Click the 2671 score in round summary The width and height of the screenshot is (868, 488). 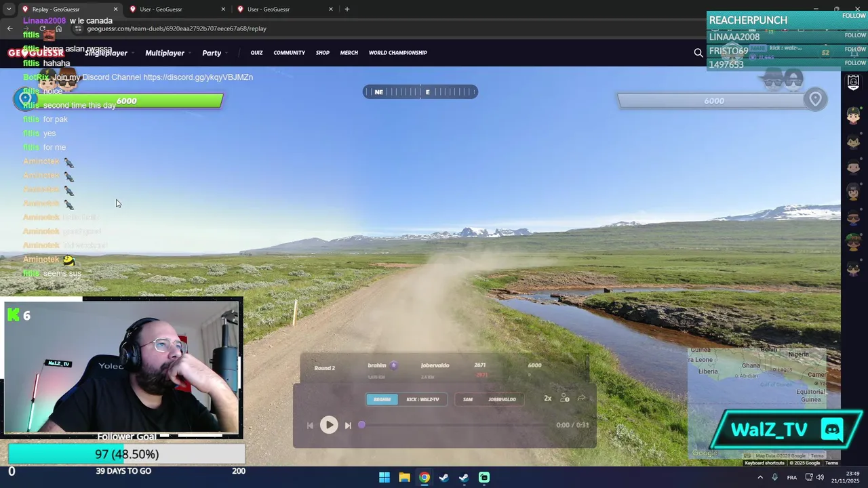coord(479,365)
